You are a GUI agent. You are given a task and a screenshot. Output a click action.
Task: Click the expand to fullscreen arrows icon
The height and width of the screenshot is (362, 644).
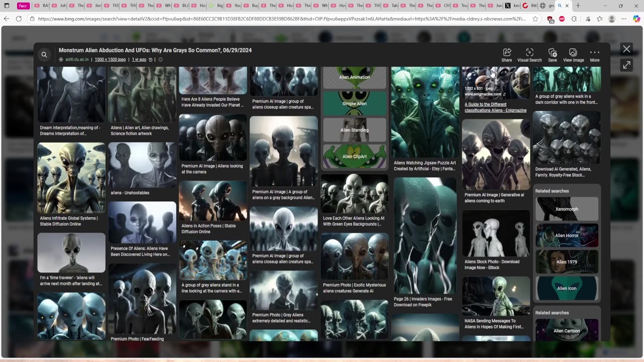[x=626, y=65]
